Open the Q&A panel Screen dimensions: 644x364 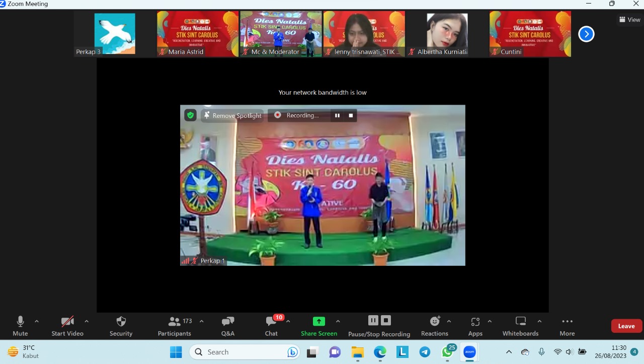[x=227, y=322]
